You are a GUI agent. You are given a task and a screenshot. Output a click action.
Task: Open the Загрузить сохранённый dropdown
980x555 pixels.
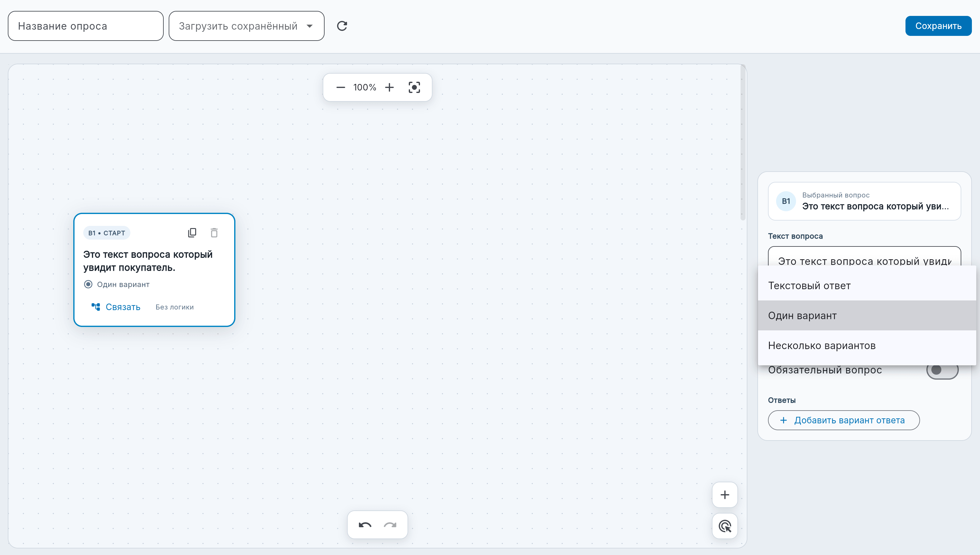[246, 26]
